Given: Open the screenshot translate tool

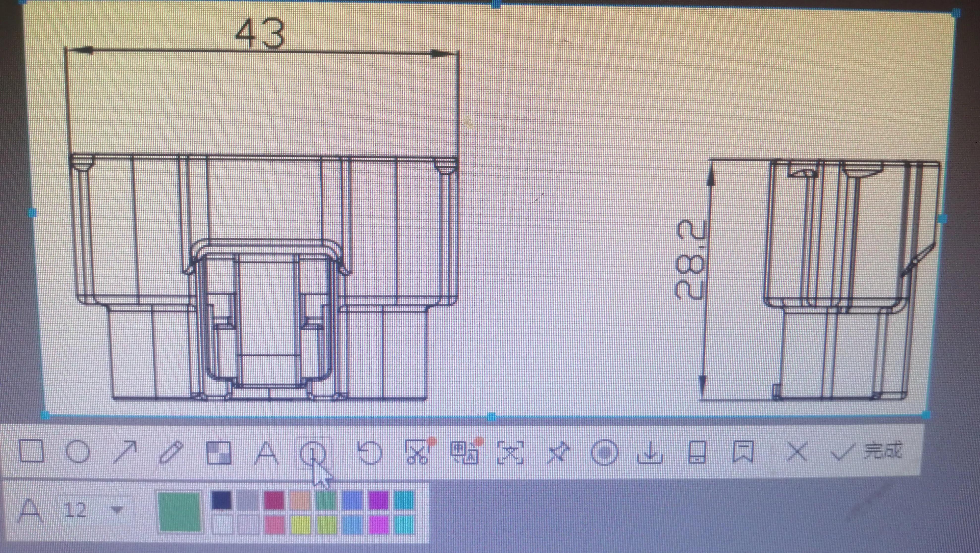Looking at the screenshot, I should [464, 452].
